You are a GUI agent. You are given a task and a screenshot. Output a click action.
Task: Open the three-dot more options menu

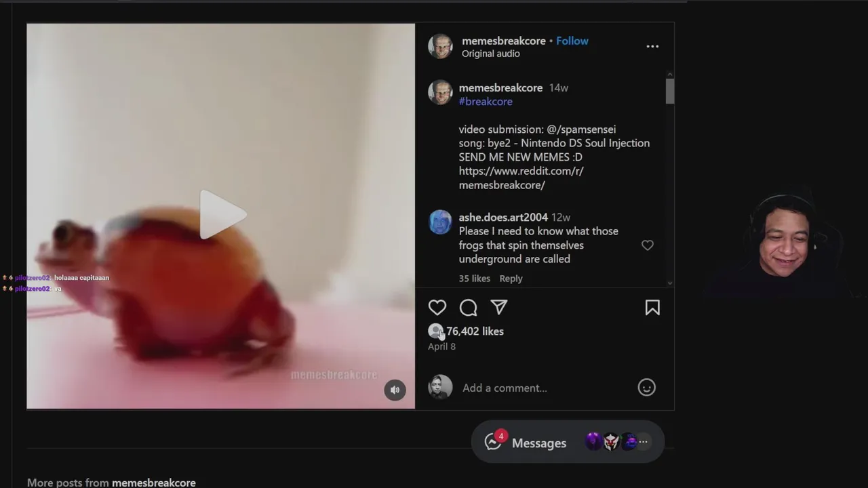[x=652, y=46]
